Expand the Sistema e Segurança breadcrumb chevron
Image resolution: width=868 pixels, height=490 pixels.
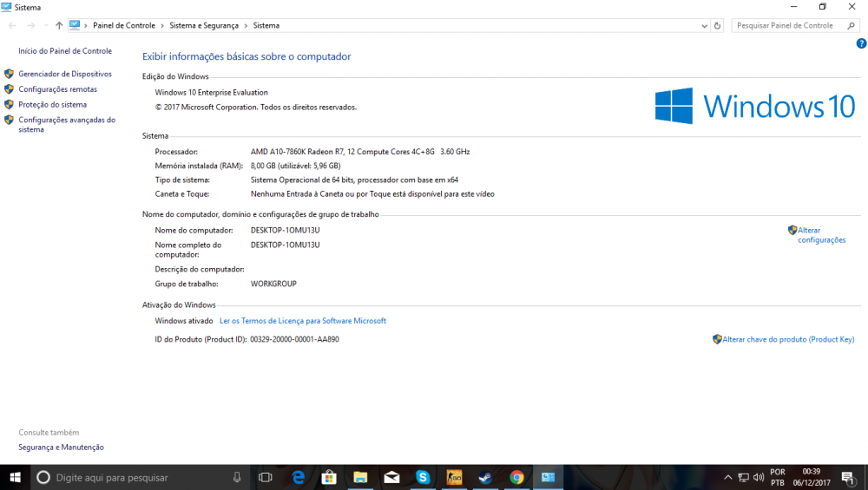click(x=246, y=26)
